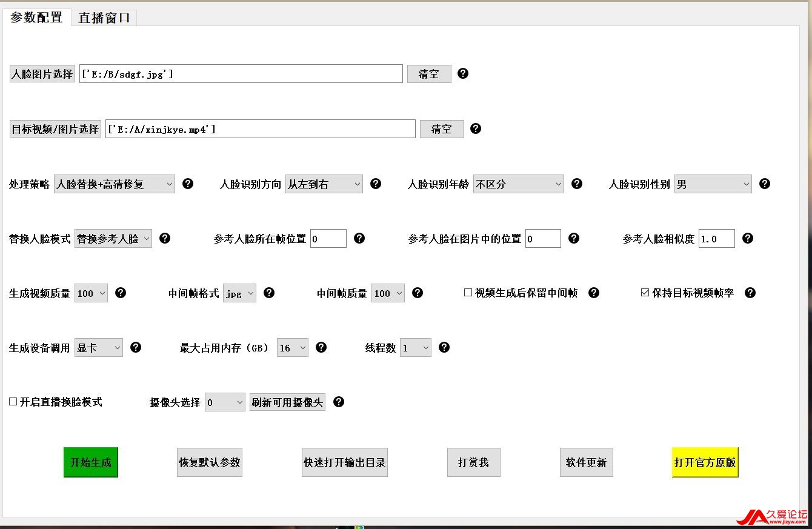812x529 pixels.
Task: Focus face image path field with sdgf.jpg
Action: (241, 74)
